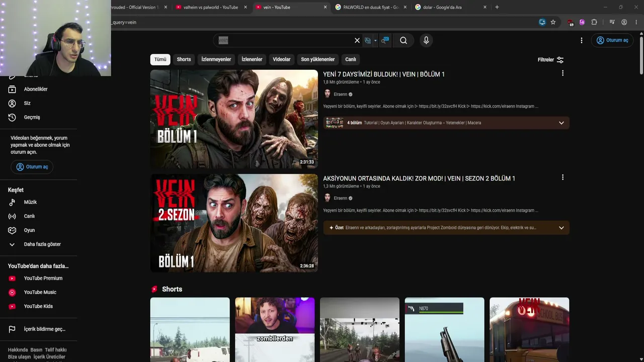Select the Shorts filter chip
Image resolution: width=644 pixels, height=362 pixels.
184,59
